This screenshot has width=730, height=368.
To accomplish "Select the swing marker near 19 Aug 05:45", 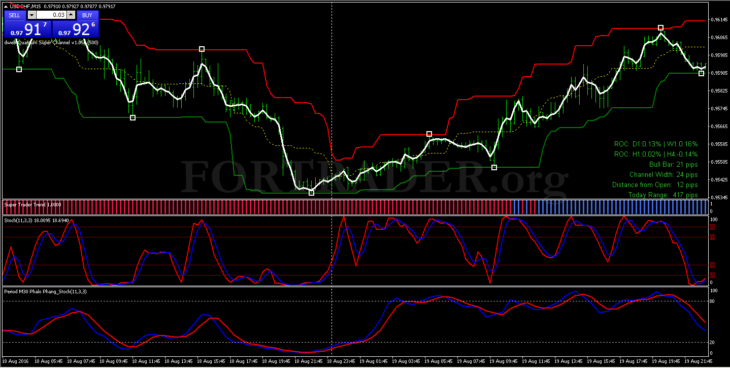I will (x=429, y=134).
